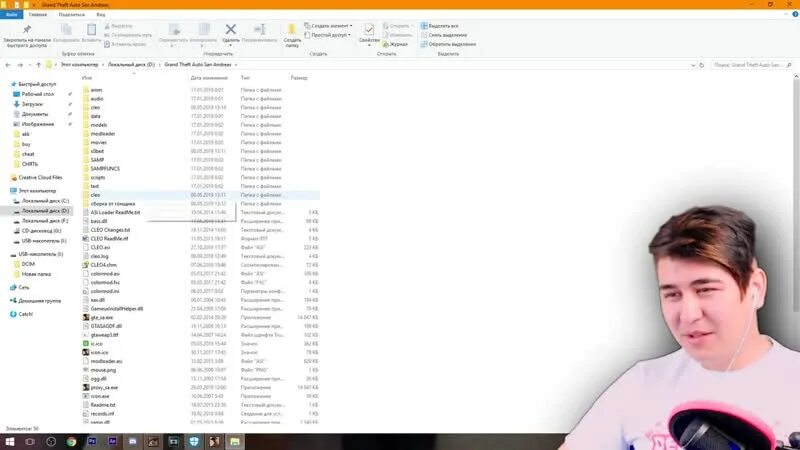Screen dimensions: 800x450
Task: Switch to the Поделиться tab
Action: pos(71,15)
